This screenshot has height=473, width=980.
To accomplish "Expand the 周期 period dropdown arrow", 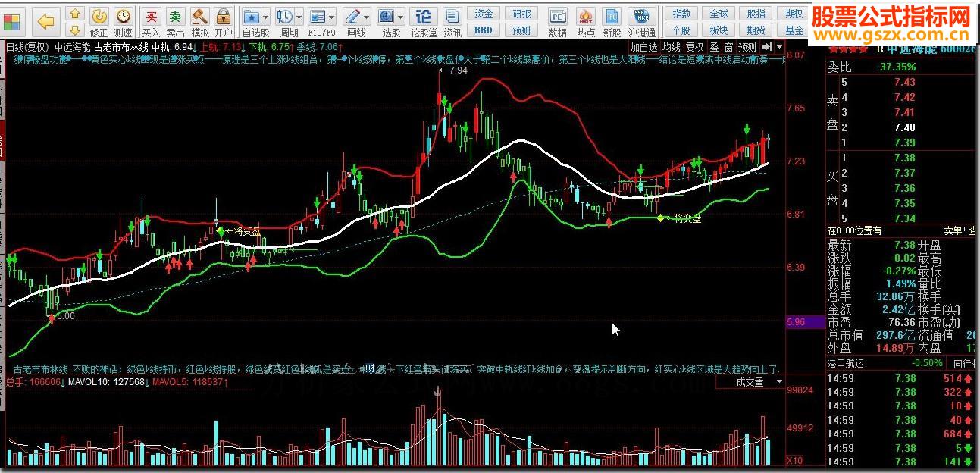I will (x=299, y=16).
